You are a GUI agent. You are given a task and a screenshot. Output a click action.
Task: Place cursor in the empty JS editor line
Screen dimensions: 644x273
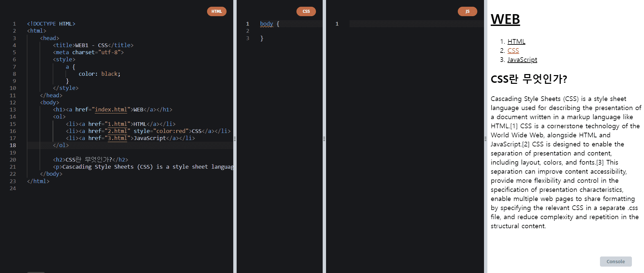(x=416, y=24)
